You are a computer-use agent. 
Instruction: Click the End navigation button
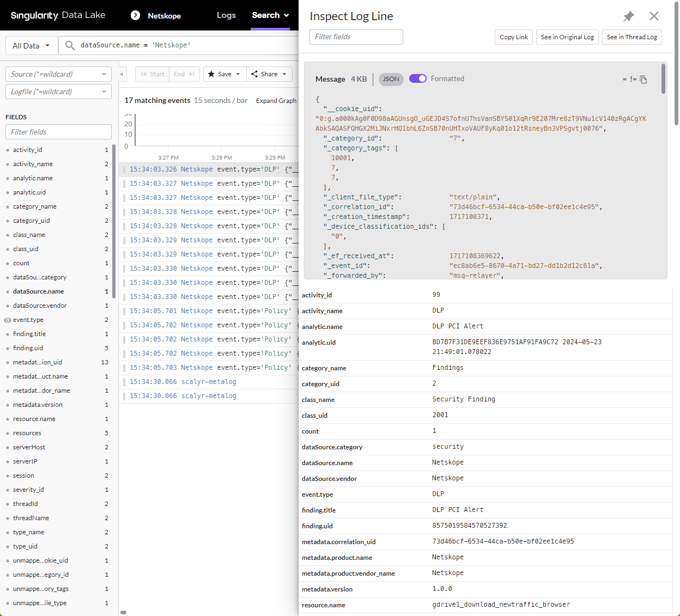coord(184,74)
